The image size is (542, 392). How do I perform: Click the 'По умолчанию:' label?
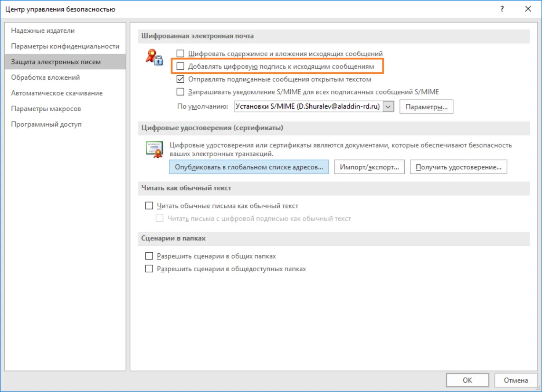pyautogui.click(x=203, y=107)
